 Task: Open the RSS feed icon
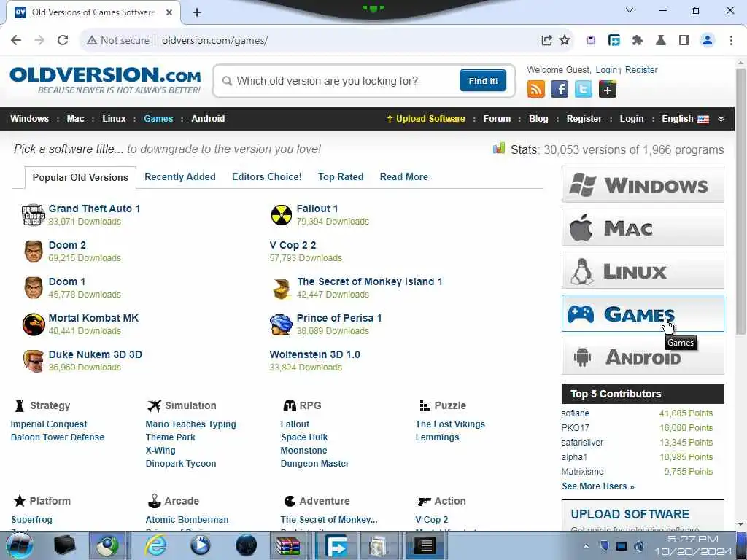tap(536, 89)
